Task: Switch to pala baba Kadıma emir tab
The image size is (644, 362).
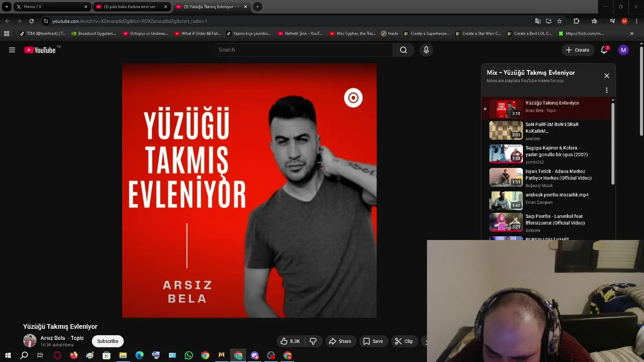Action: [132, 7]
